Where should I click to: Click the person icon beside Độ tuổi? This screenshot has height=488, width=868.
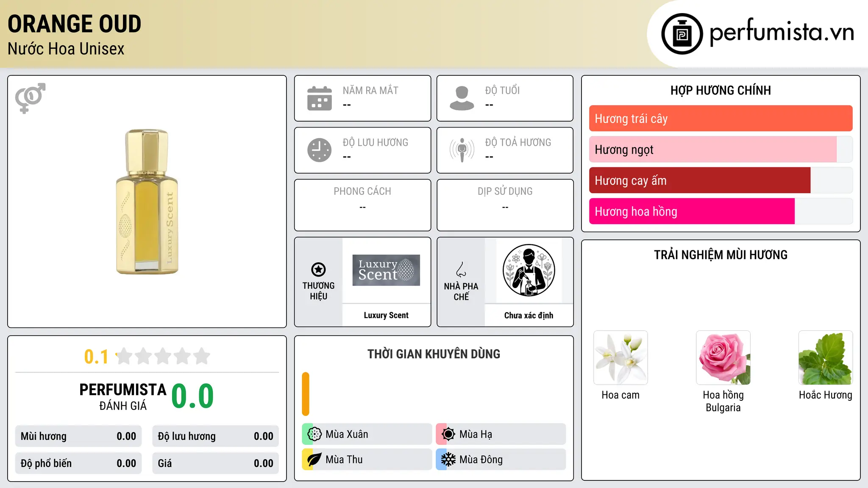pyautogui.click(x=462, y=98)
